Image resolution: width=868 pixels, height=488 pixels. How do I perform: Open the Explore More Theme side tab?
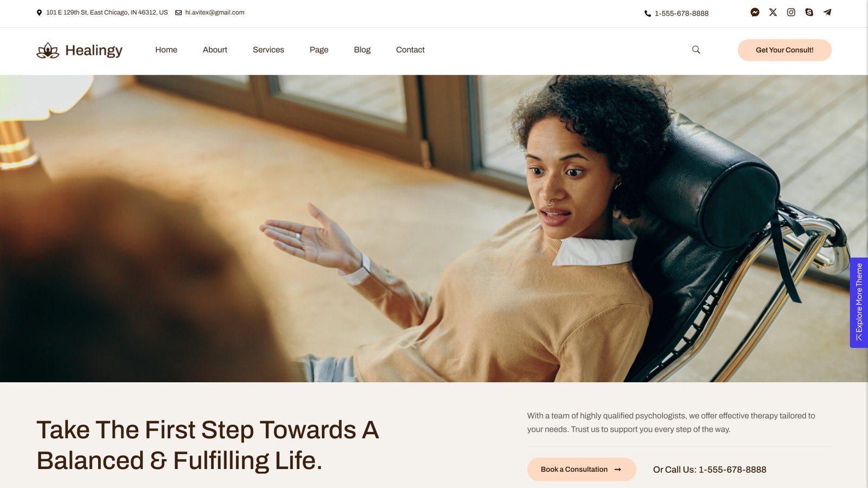859,303
